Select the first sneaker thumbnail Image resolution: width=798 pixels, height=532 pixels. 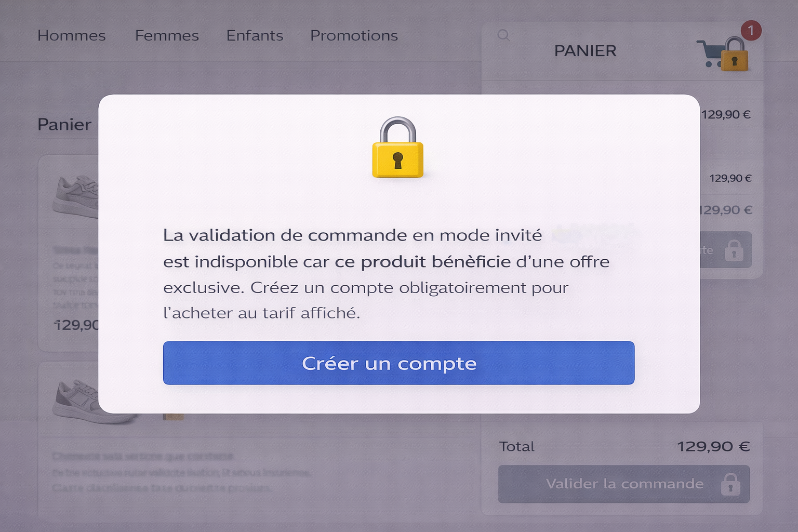coord(76,196)
